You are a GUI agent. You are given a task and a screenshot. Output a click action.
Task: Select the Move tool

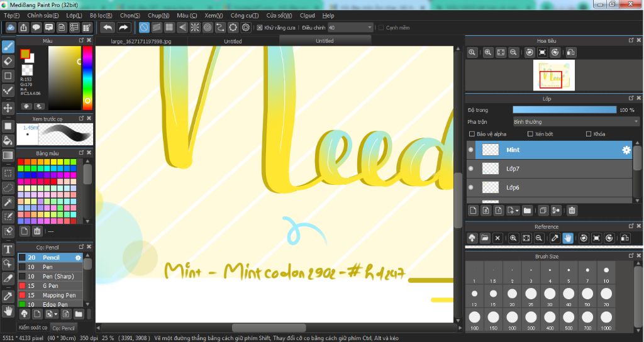point(8,108)
